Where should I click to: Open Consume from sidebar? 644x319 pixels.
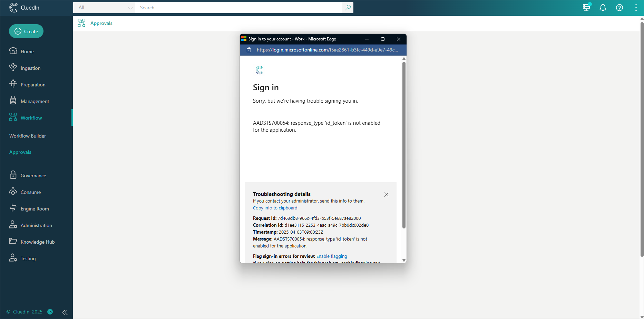tap(31, 192)
